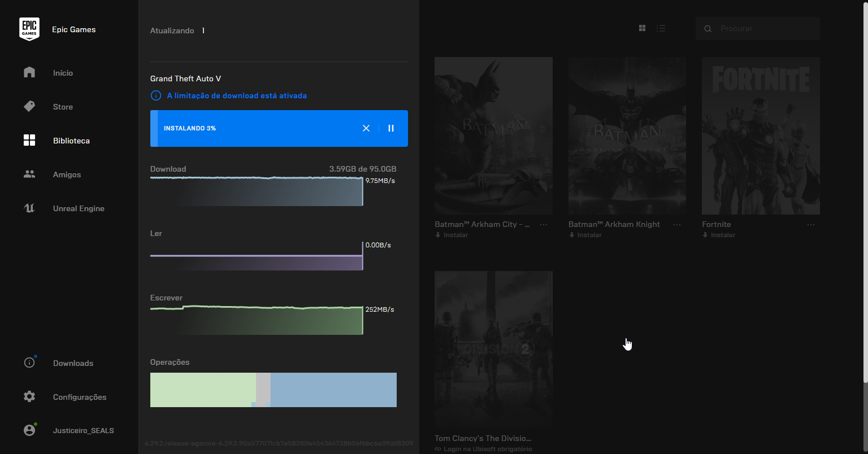This screenshot has width=868, height=454.
Task: Open the Downloads info icon
Action: point(29,363)
